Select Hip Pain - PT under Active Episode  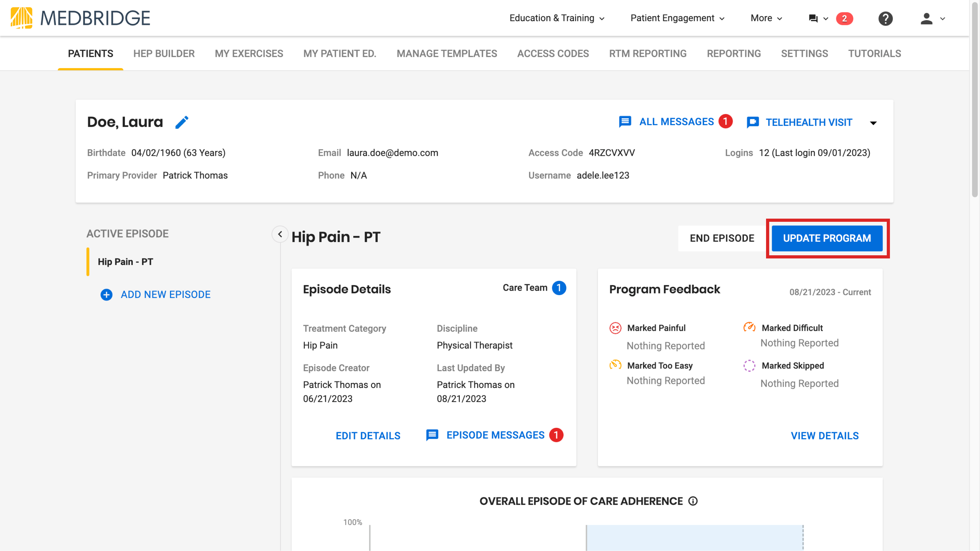point(125,262)
